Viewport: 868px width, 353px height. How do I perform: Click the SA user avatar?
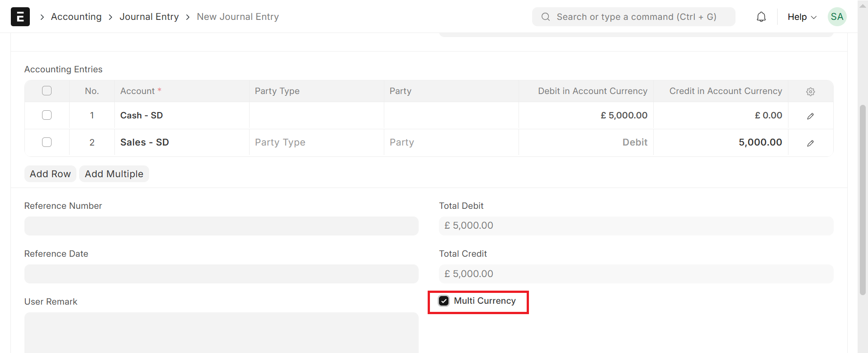click(x=837, y=17)
